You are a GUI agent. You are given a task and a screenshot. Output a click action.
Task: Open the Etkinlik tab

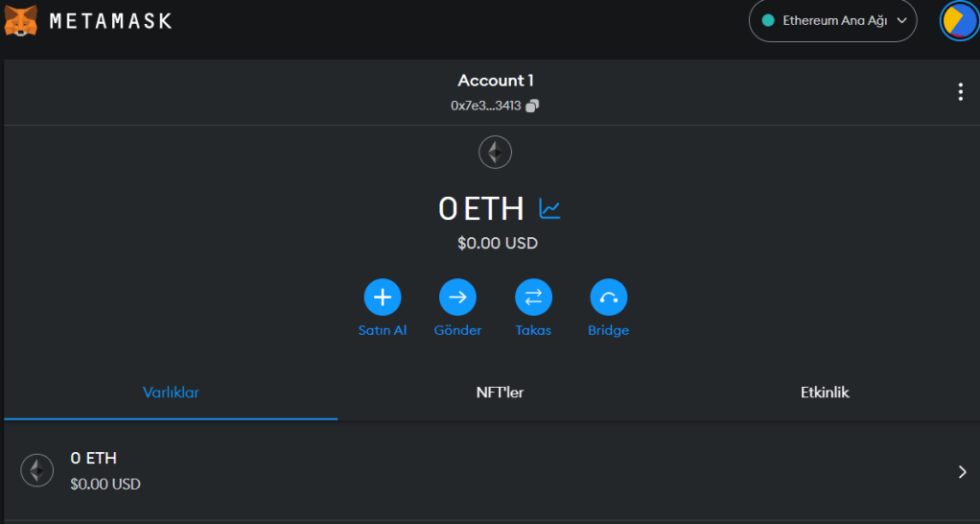pyautogui.click(x=825, y=393)
